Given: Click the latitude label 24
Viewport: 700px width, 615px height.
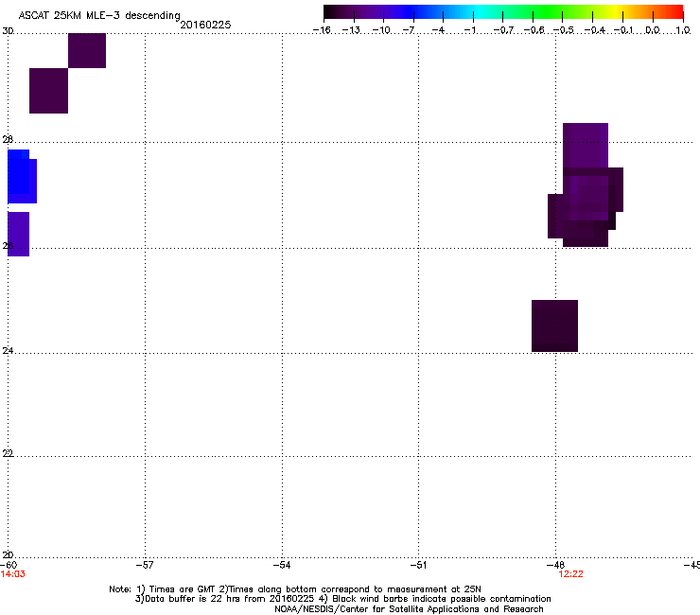Looking at the screenshot, I should (8, 351).
